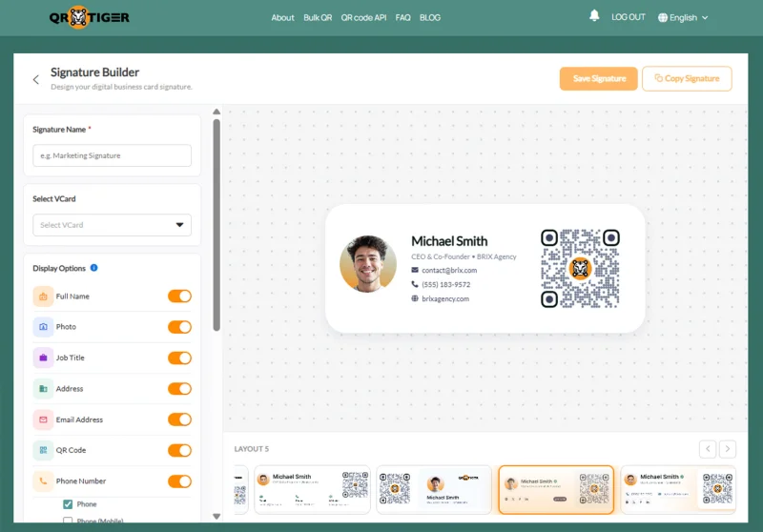The image size is (763, 532).
Task: Open the QR code API page
Action: coord(363,17)
